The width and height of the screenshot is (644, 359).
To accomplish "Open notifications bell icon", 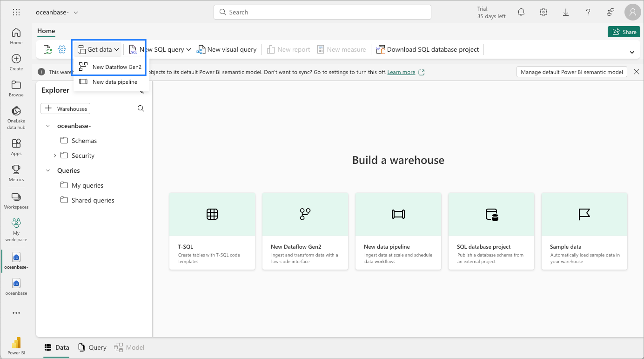I will [521, 13].
